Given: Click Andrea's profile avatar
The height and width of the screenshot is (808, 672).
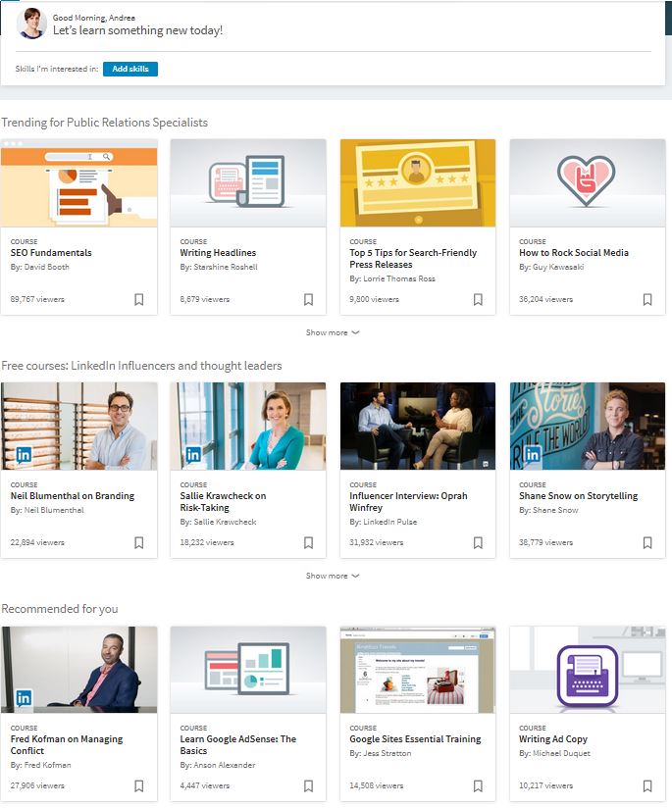Looking at the screenshot, I should [x=32, y=24].
